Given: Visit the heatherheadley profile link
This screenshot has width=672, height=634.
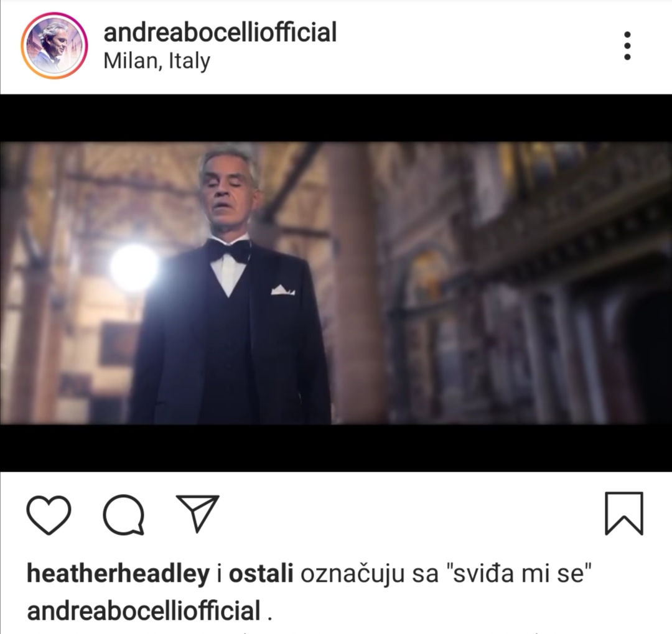Looking at the screenshot, I should (118, 574).
